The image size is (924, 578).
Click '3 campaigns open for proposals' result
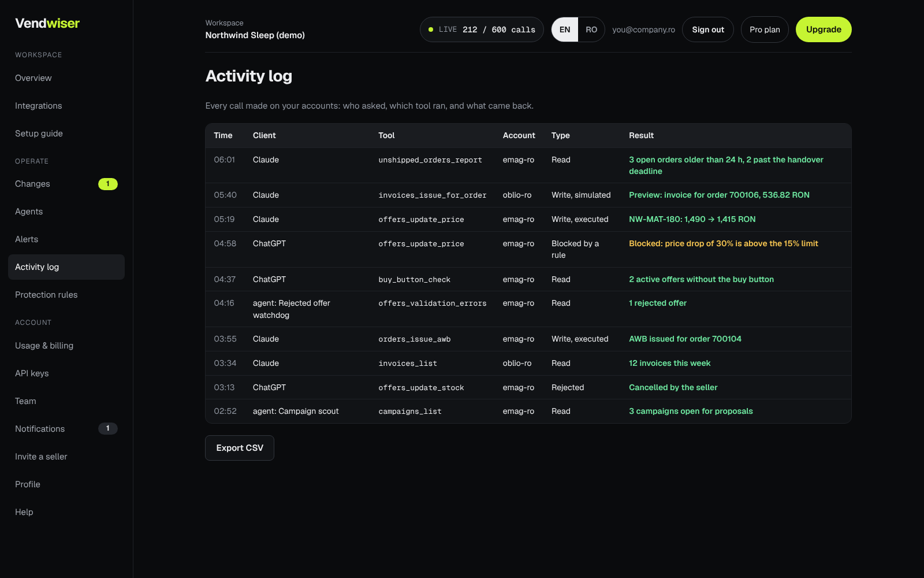691,412
